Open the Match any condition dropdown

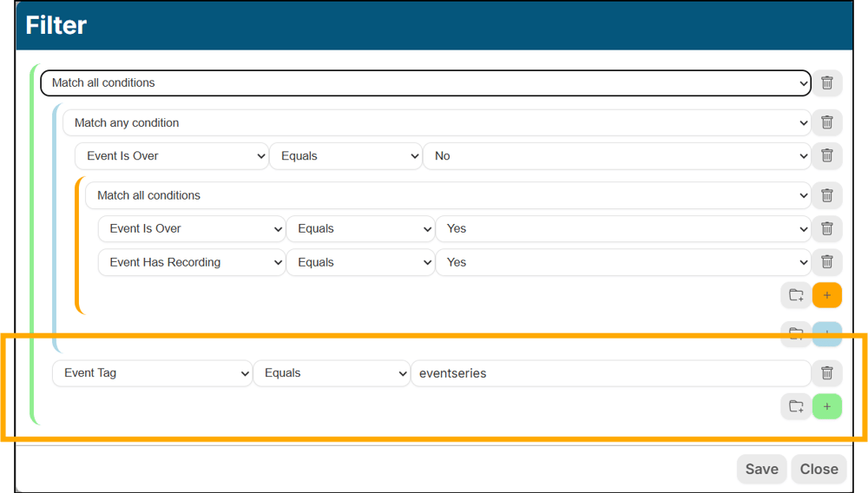(x=437, y=122)
